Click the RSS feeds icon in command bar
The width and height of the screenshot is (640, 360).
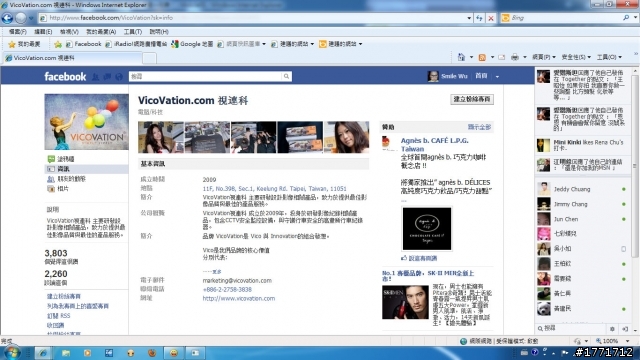(x=482, y=57)
